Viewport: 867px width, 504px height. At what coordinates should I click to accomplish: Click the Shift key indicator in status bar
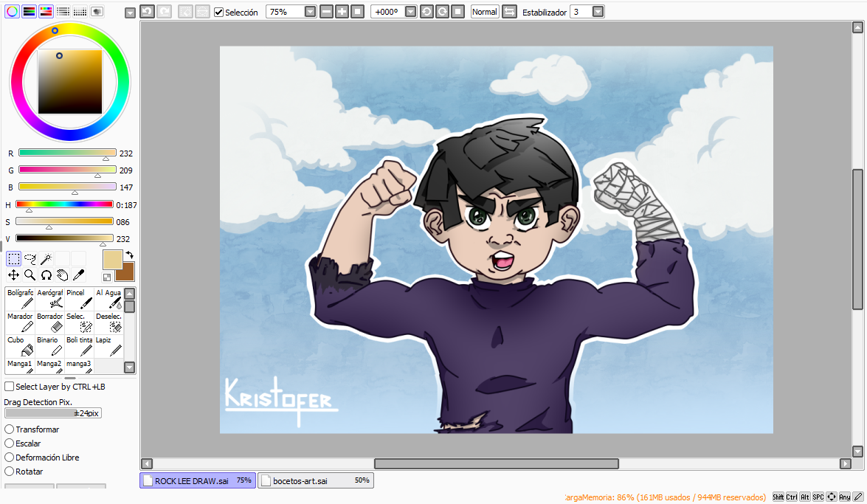[778, 497]
